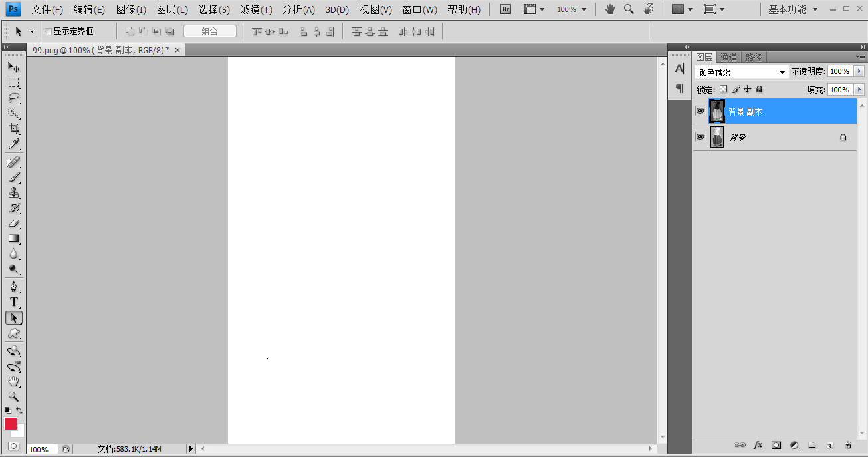This screenshot has width=868, height=457.
Task: Toggle lock position icon
Action: pos(747,89)
